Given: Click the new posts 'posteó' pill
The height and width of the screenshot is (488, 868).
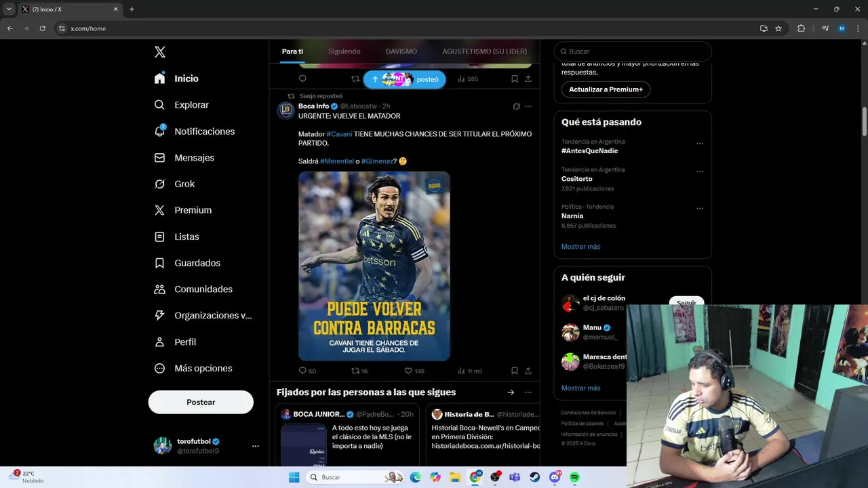Looking at the screenshot, I should point(405,79).
